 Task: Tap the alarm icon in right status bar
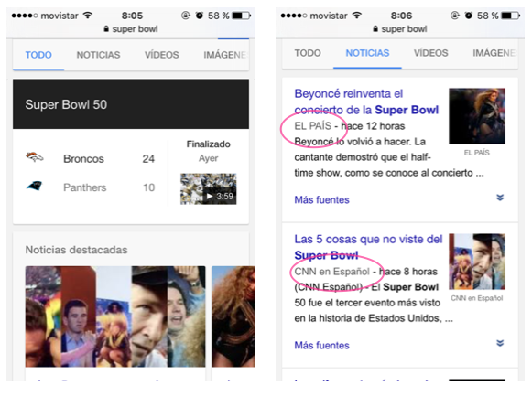click(468, 16)
